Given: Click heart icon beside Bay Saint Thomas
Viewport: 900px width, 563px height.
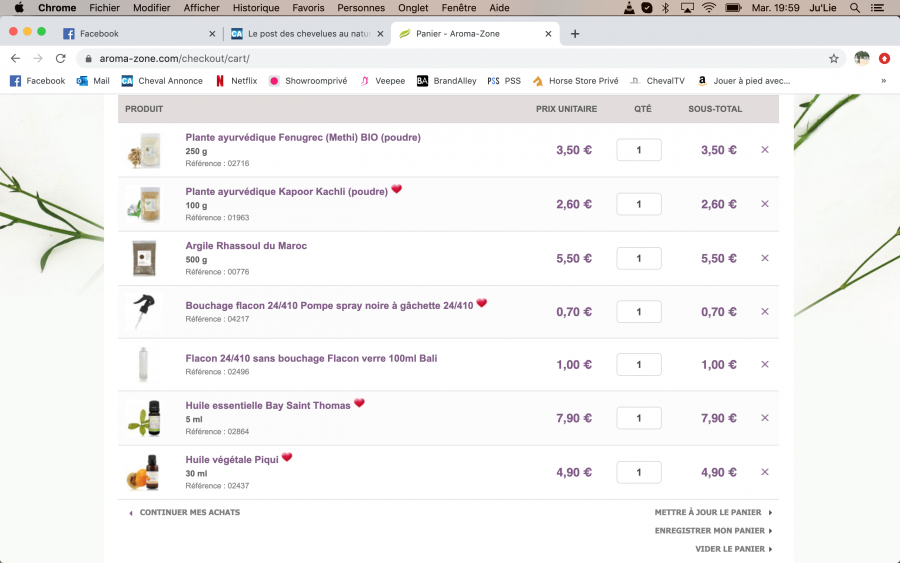Looking at the screenshot, I should point(359,403).
